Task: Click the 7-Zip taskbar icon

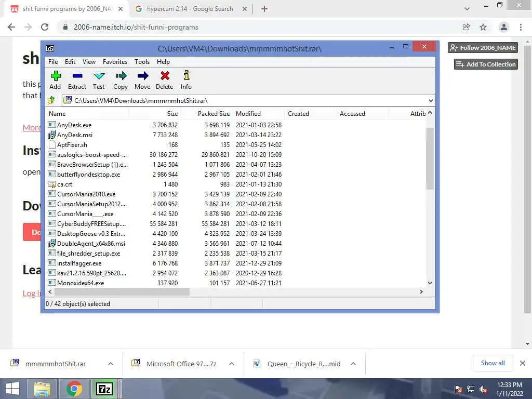Action: [104, 389]
